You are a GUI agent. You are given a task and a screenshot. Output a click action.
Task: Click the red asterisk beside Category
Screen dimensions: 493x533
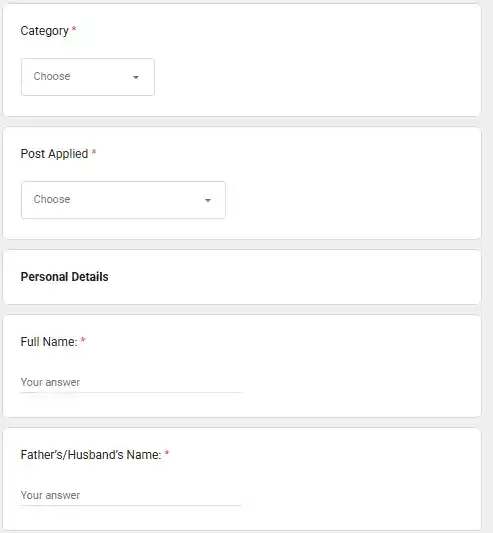coord(74,29)
